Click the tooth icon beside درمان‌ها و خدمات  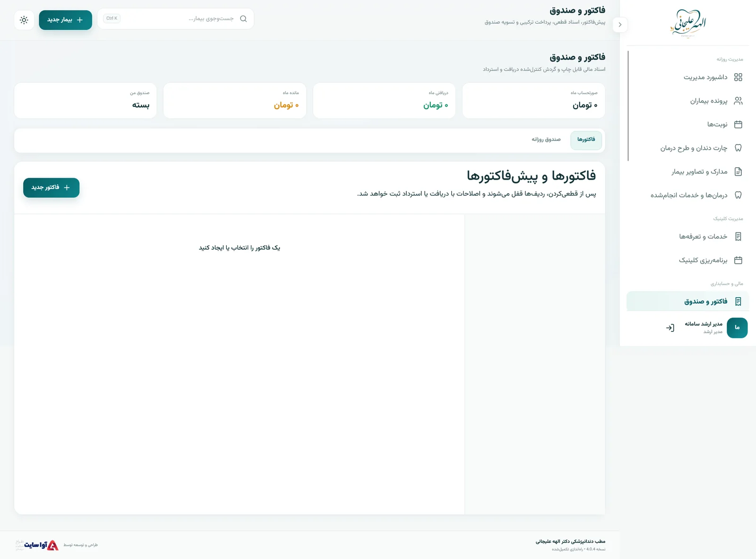[738, 195]
